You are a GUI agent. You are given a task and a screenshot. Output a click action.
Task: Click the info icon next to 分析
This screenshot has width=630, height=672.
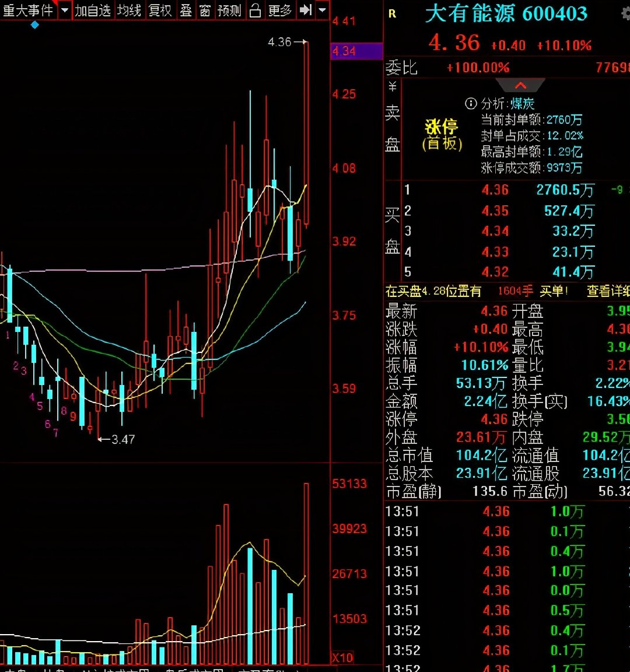pyautogui.click(x=471, y=104)
